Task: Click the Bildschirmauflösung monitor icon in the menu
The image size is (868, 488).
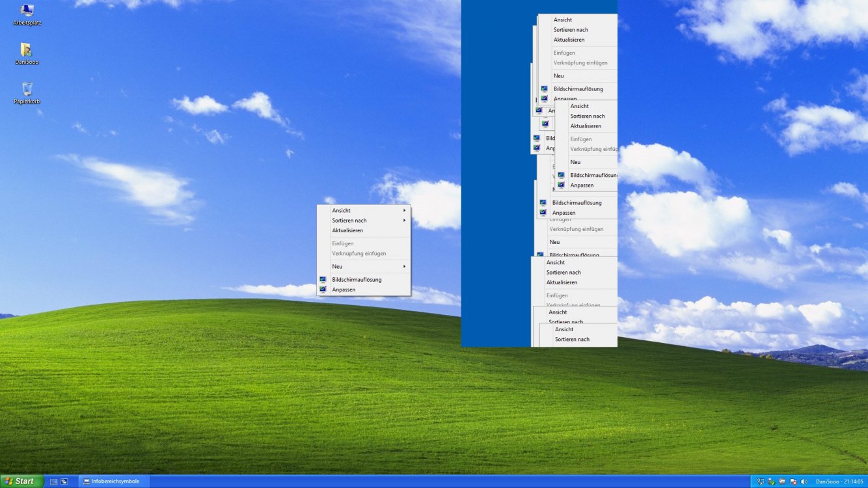Action: [x=323, y=279]
